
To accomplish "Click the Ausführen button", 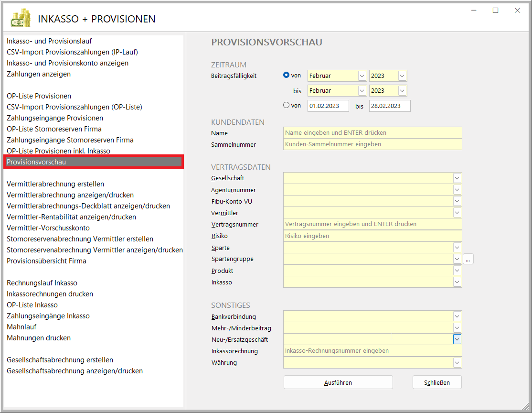I will 338,382.
